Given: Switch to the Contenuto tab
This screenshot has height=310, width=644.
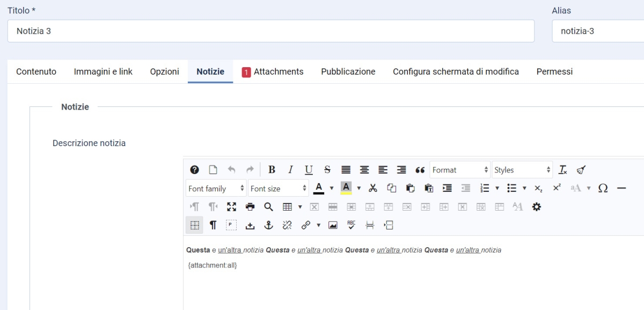Looking at the screenshot, I should [x=36, y=71].
